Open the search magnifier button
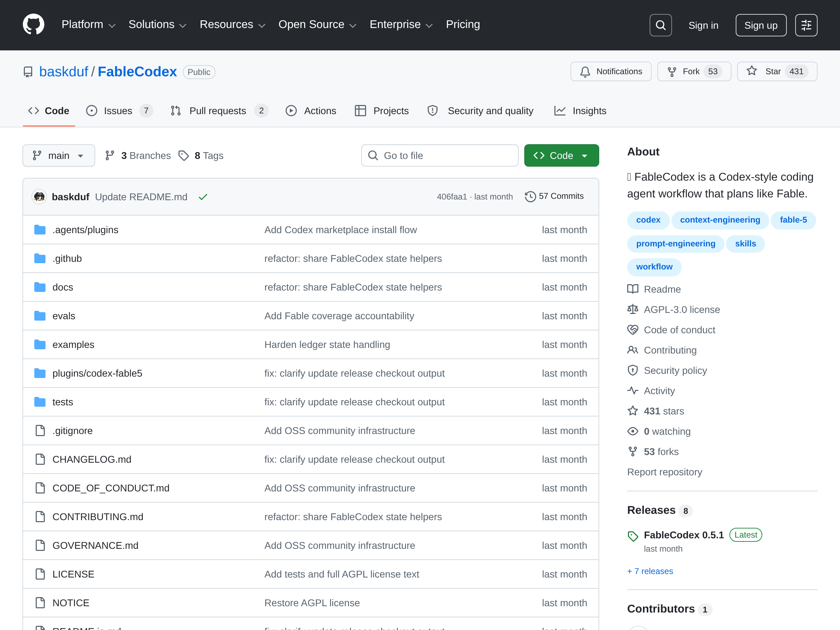The image size is (840, 630). (660, 25)
